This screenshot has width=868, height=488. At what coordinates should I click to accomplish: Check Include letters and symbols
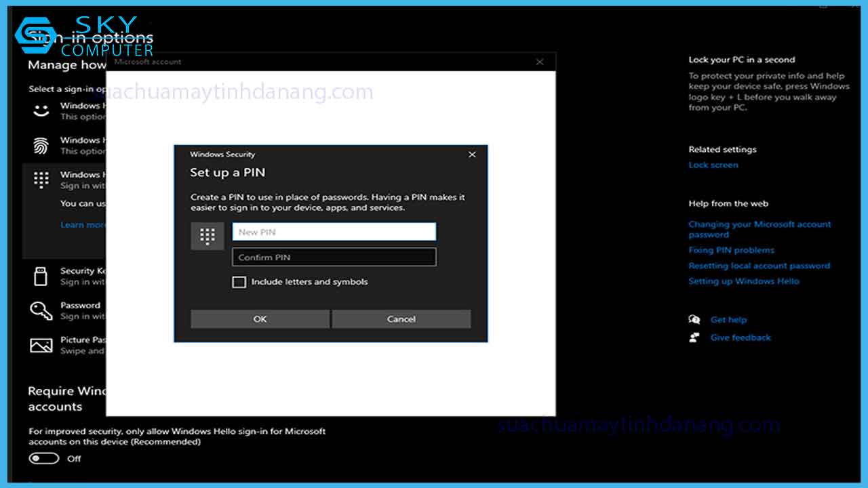[239, 281]
